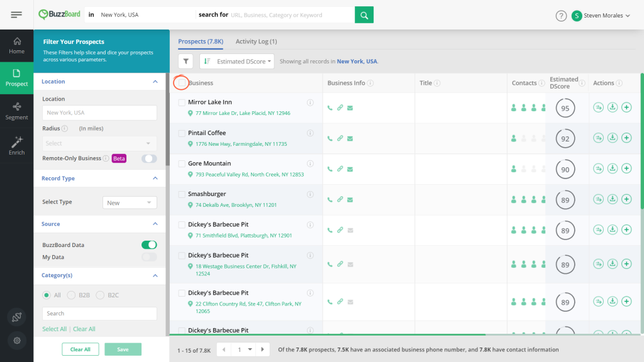Viewport: 644px width, 362px height.
Task: Open the help question mark icon
Action: pyautogui.click(x=561, y=16)
